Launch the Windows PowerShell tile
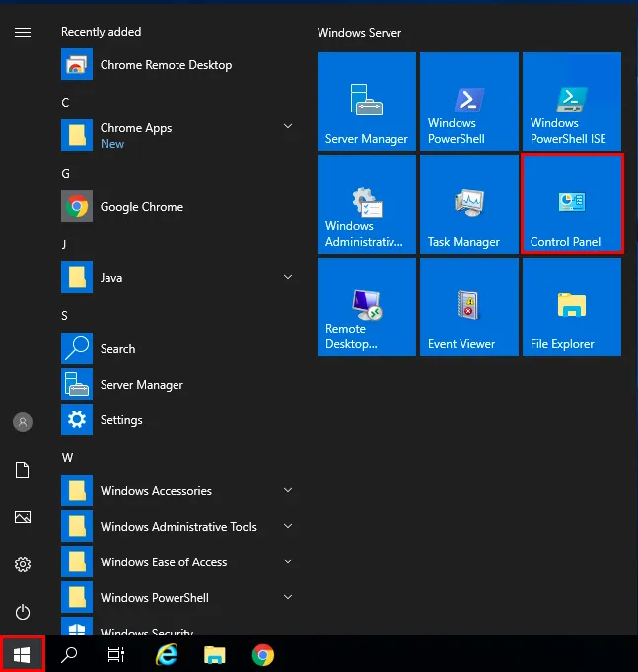The width and height of the screenshot is (638, 672). point(468,102)
